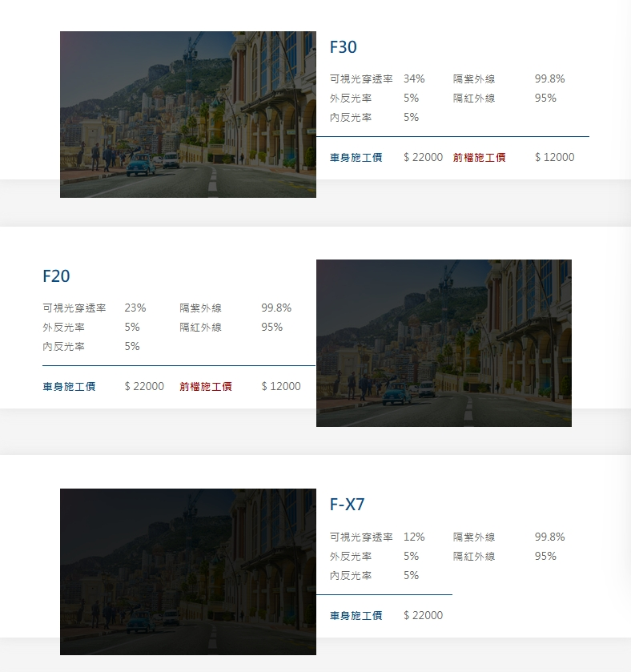Image resolution: width=631 pixels, height=672 pixels.
Task: Click the 隔紫外線 label in F-X7 specs
Action: [474, 537]
